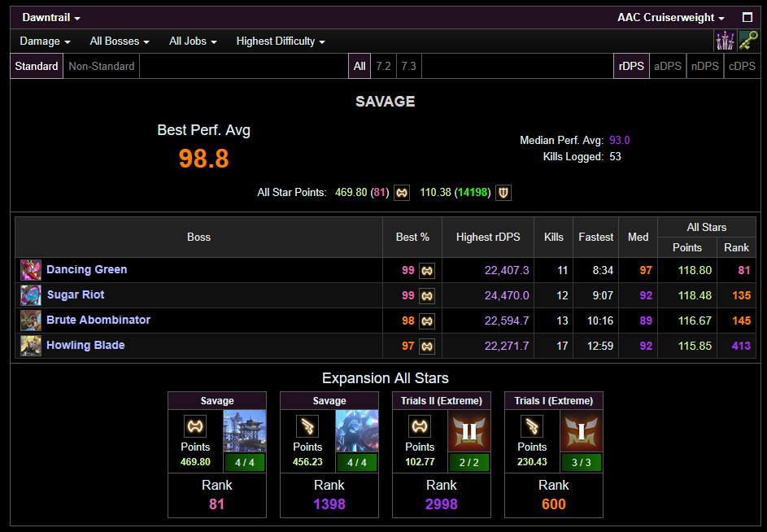Viewport: 767px width, 532px height.
Task: Open the Brute Abombinator boss link
Action: point(98,320)
